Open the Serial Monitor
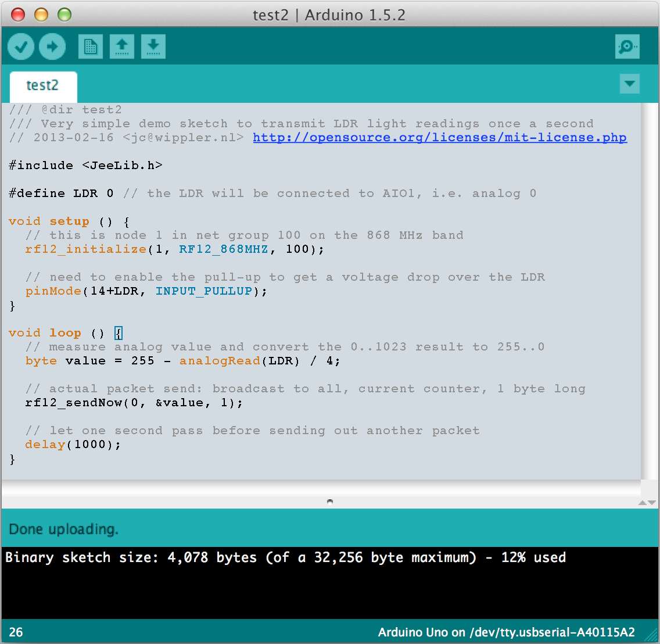This screenshot has height=644, width=660. pyautogui.click(x=627, y=46)
